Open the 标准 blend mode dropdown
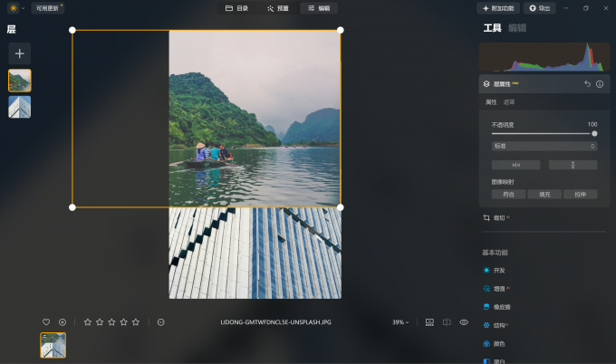Screen dimensions: 616x364 coord(544,146)
